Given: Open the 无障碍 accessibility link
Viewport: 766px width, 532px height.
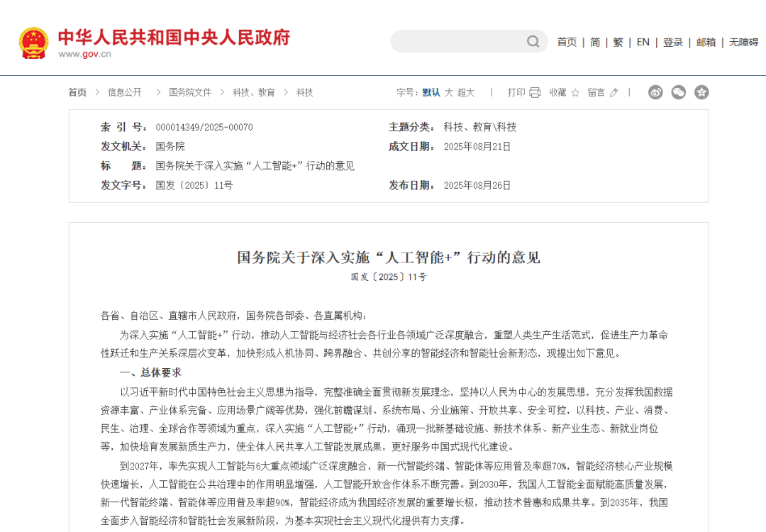Looking at the screenshot, I should coord(743,43).
